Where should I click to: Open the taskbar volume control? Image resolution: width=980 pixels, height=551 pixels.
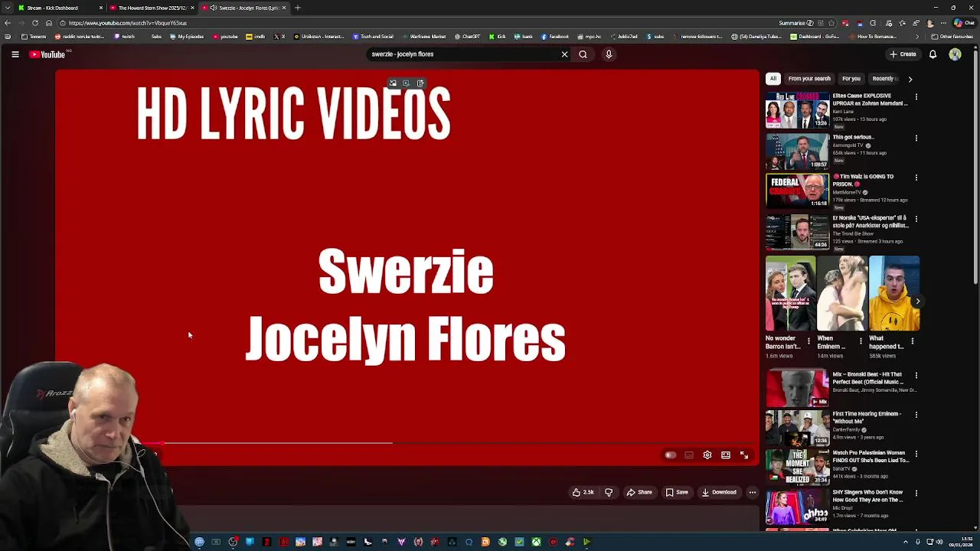point(939,542)
